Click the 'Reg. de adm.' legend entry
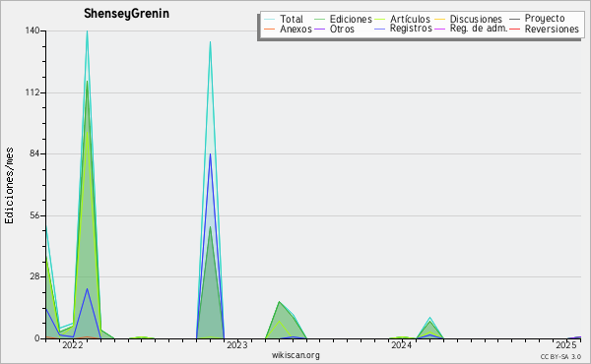This screenshot has height=364, width=591. pyautogui.click(x=479, y=29)
